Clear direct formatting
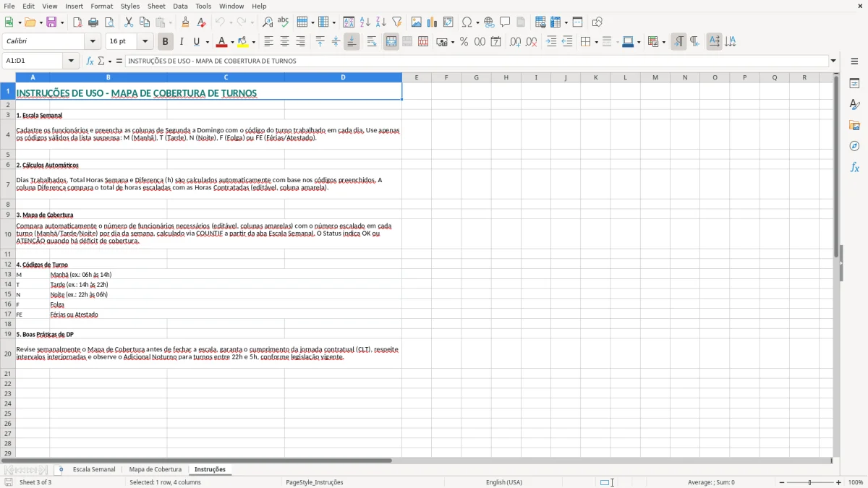The width and height of the screenshot is (868, 488). (x=202, y=22)
